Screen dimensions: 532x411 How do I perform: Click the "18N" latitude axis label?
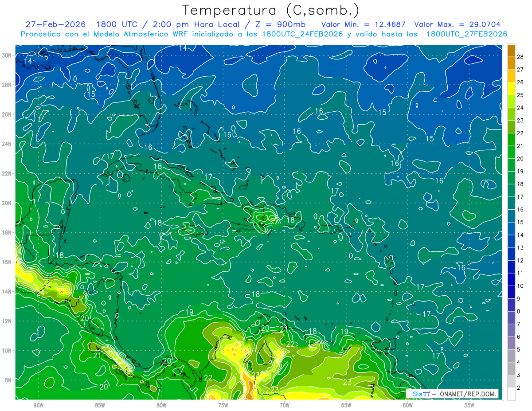7,232
